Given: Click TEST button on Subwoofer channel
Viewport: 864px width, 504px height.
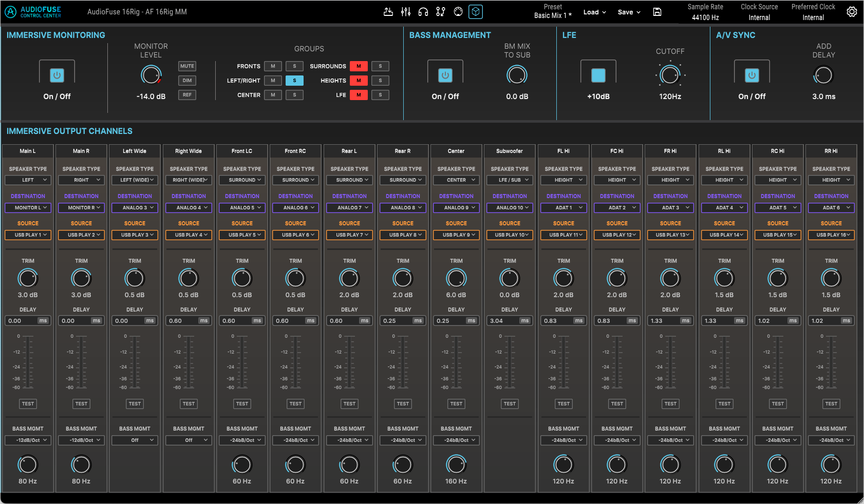Looking at the screenshot, I should pyautogui.click(x=510, y=404).
